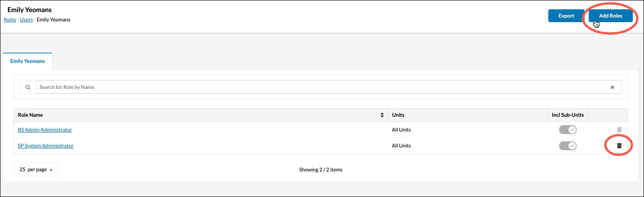Screen dimensions: 644x197
Task: Click All Units in RS Admin Administrator row
Action: (401, 130)
